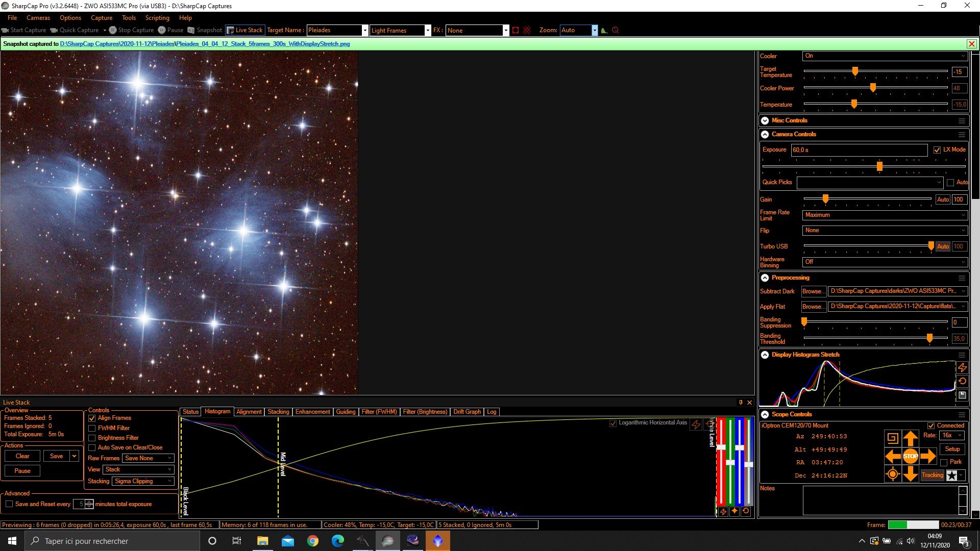
Task: Click the Windows Start button
Action: click(12, 541)
